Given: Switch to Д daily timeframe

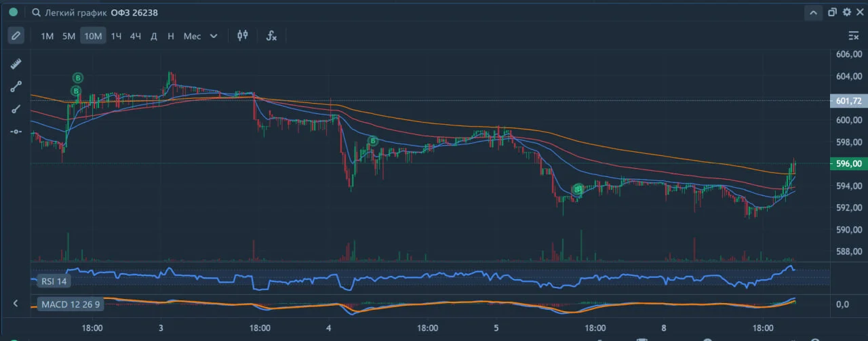Looking at the screenshot, I should pyautogui.click(x=154, y=36).
